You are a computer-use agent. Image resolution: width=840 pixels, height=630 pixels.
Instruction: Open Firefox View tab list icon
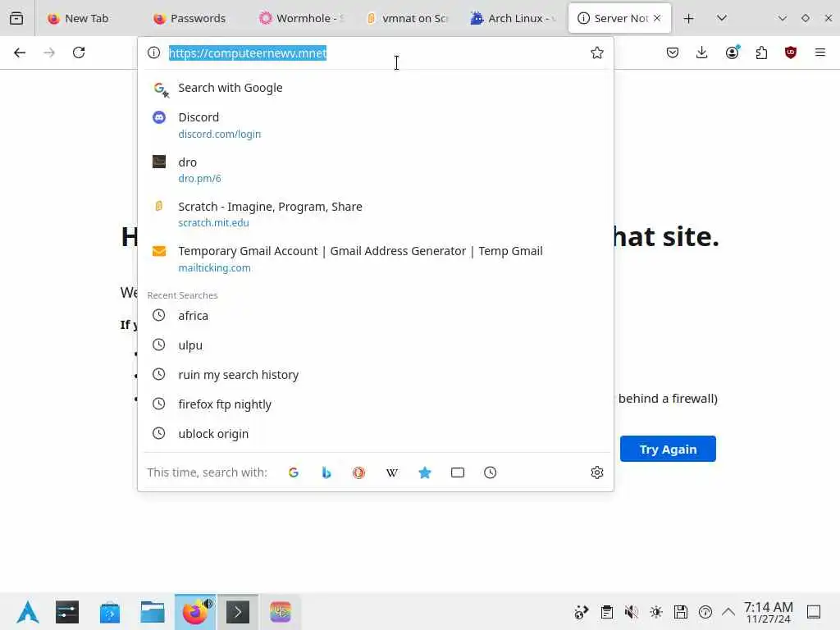pos(16,18)
